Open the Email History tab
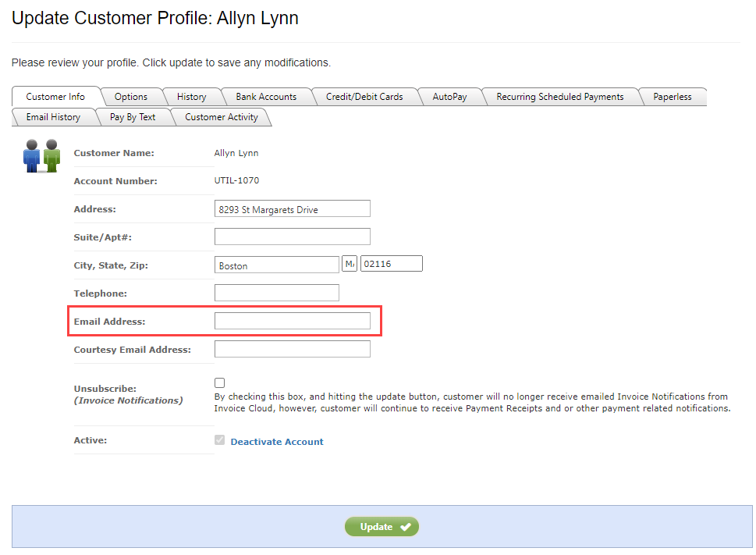 click(x=54, y=117)
